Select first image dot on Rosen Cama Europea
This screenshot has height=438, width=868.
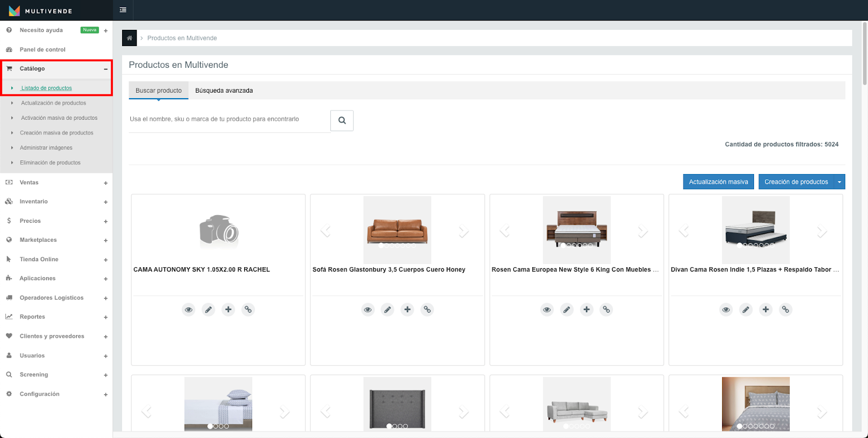coord(563,245)
